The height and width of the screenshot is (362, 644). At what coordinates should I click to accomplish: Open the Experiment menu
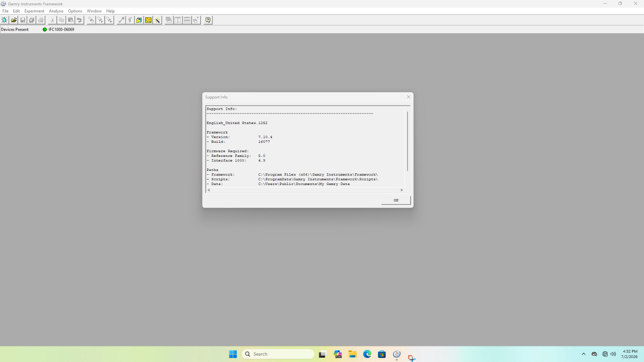click(34, 11)
